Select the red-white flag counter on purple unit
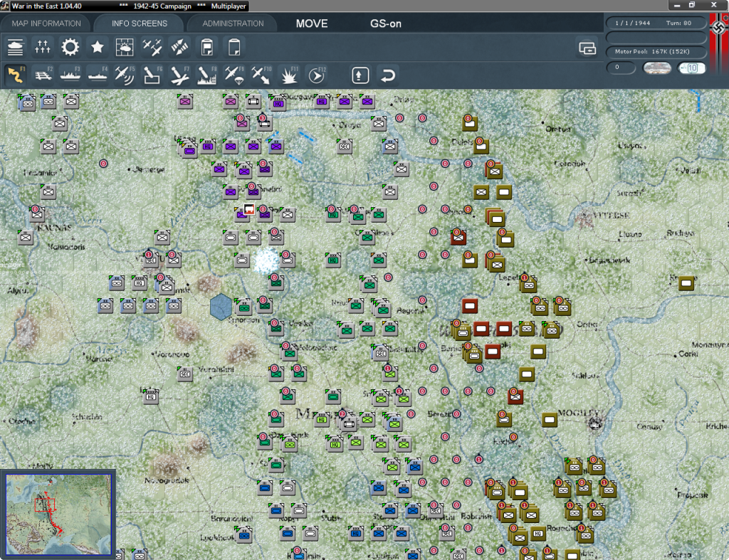This screenshot has width=729, height=560. [x=249, y=209]
